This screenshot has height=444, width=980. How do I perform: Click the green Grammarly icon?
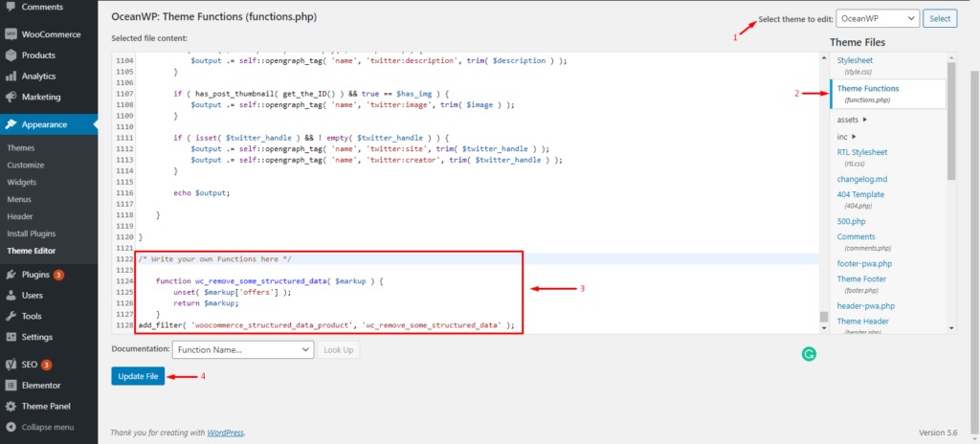pos(809,355)
